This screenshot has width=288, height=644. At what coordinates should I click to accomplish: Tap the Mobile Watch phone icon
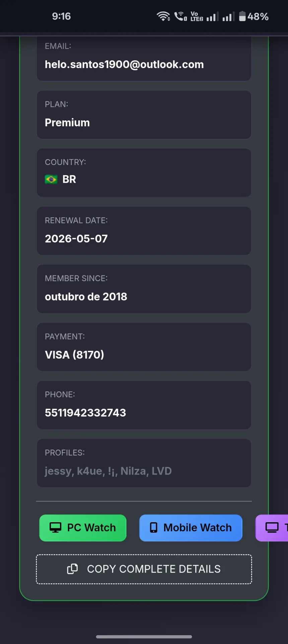point(153,528)
